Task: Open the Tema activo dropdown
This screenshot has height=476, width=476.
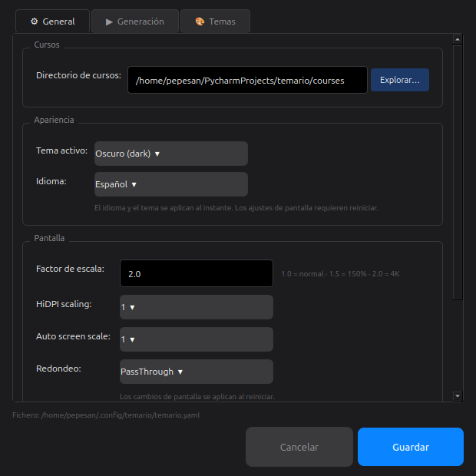Action: (171, 154)
